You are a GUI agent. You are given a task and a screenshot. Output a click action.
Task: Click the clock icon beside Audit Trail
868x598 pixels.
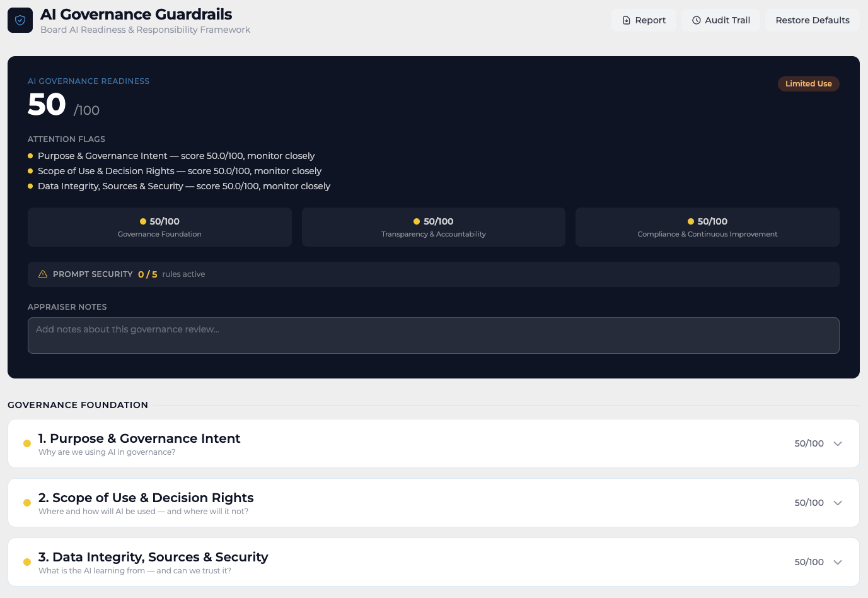click(697, 20)
